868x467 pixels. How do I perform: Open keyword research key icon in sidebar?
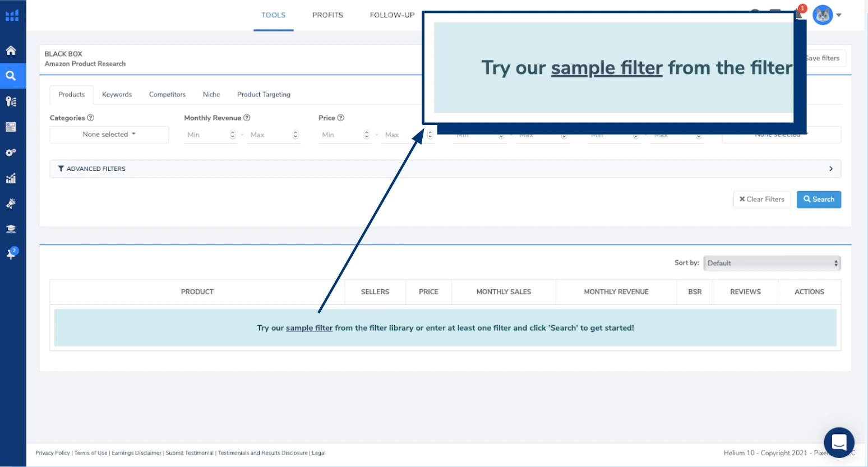coord(11,101)
